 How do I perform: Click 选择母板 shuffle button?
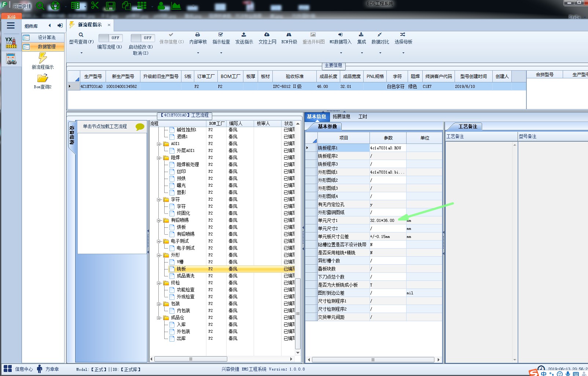[x=403, y=38]
